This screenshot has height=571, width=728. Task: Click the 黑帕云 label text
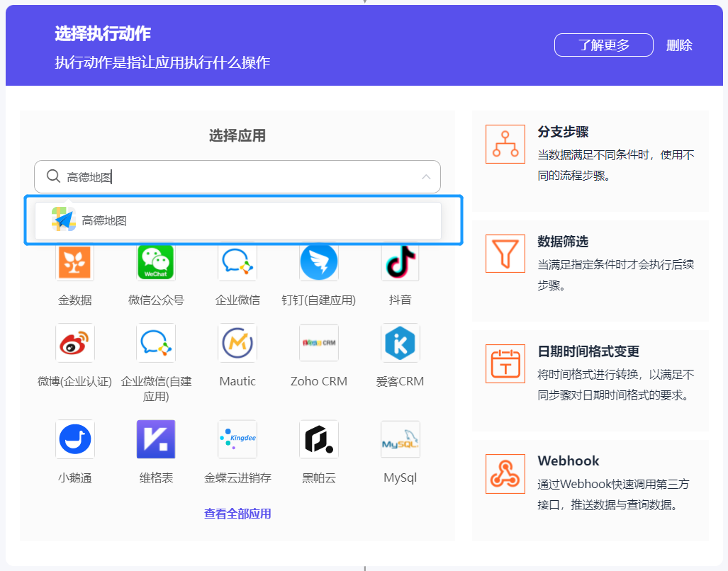pos(319,477)
